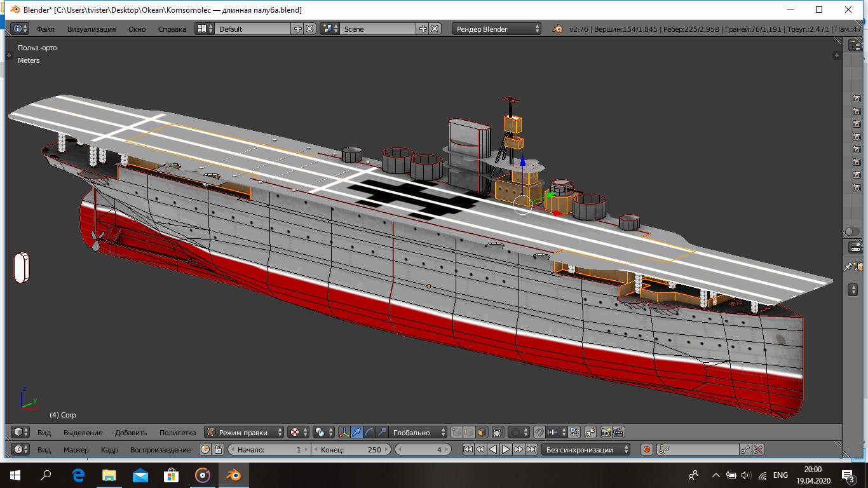Toggle limit selection to visible
Viewport: 868px width, 488px height.
point(497,433)
